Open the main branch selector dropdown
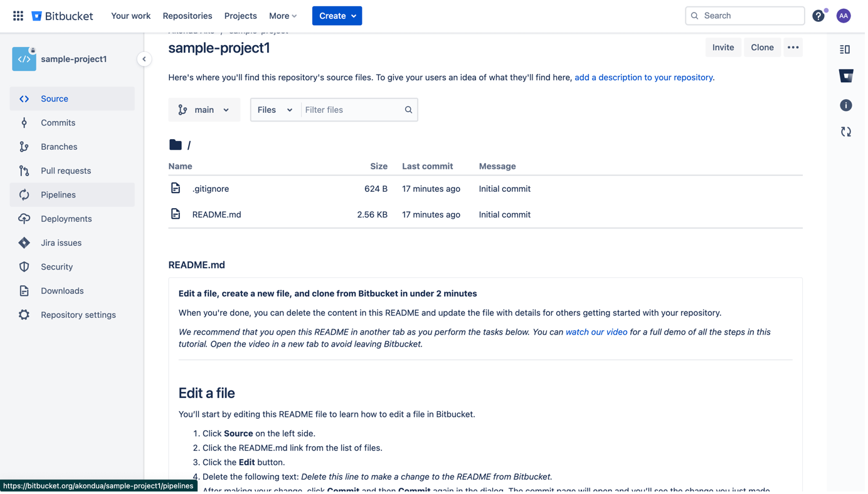 pyautogui.click(x=204, y=109)
